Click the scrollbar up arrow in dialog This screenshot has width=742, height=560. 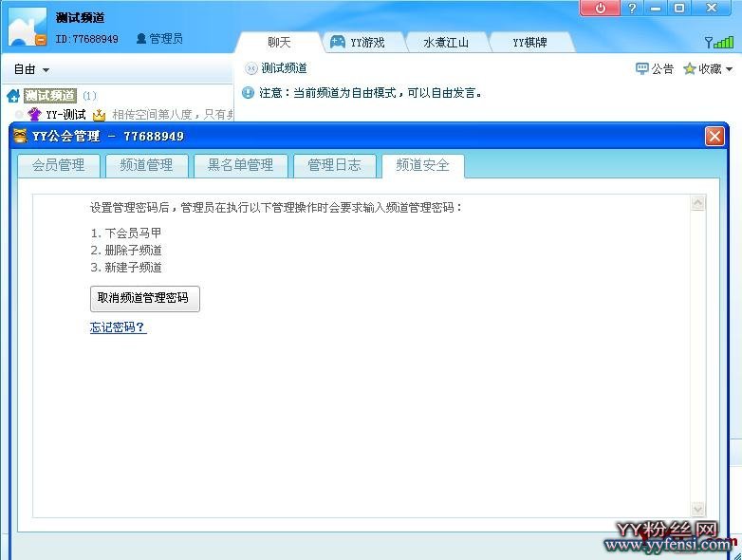tap(697, 202)
